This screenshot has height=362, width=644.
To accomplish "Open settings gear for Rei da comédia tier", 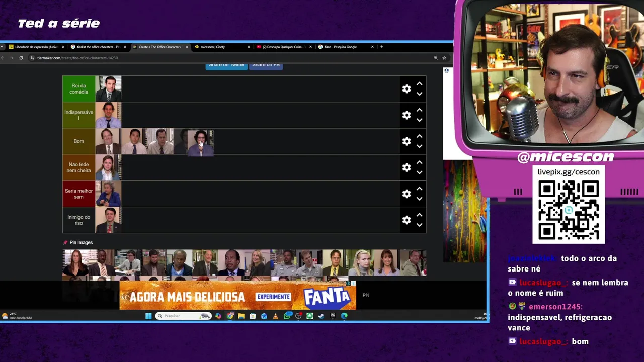I will coord(407,89).
